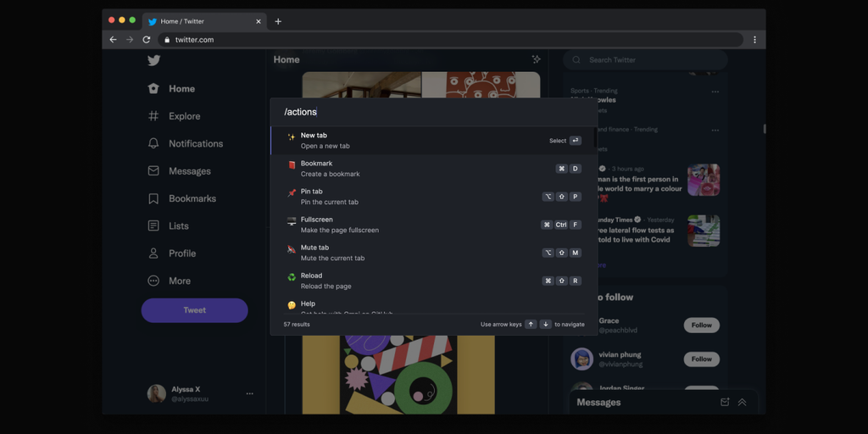The height and width of the screenshot is (434, 868).
Task: Select the Help action row
Action: (x=431, y=305)
